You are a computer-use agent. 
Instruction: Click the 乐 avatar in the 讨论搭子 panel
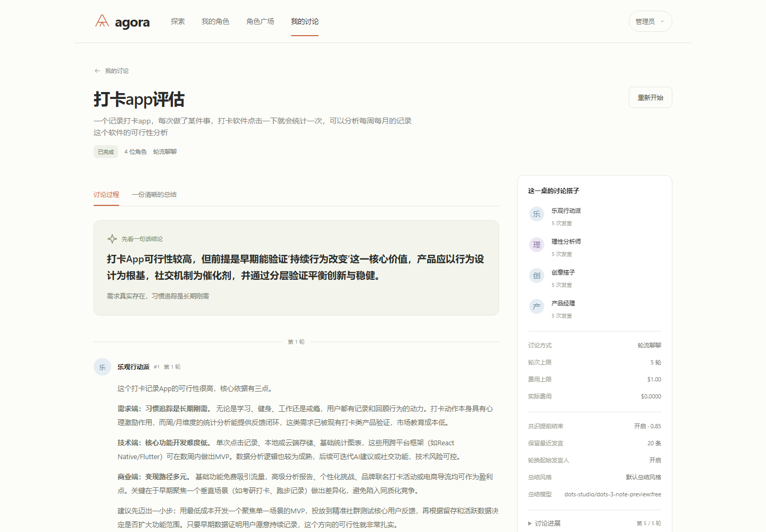(x=537, y=214)
